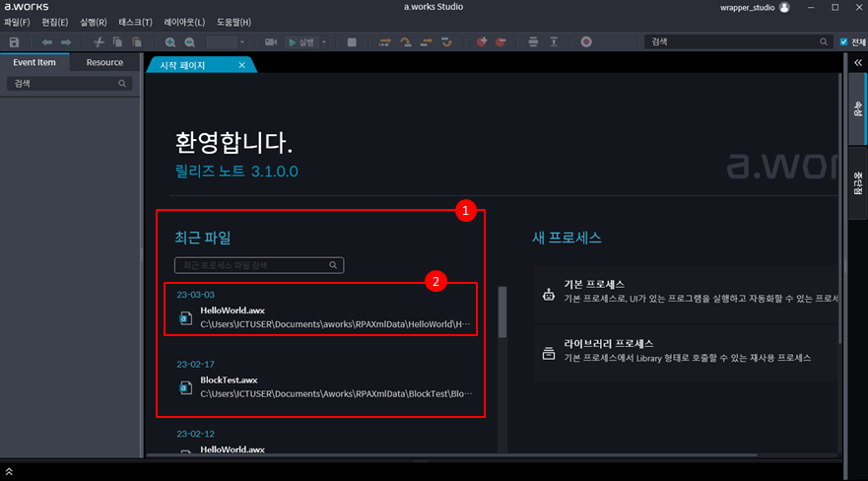This screenshot has width=868, height=481.
Task: Click the video camera record icon
Action: point(271,42)
